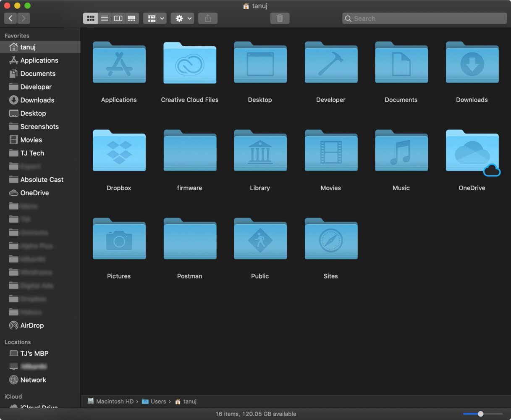Switch to list view
511x420 pixels.
[105, 18]
